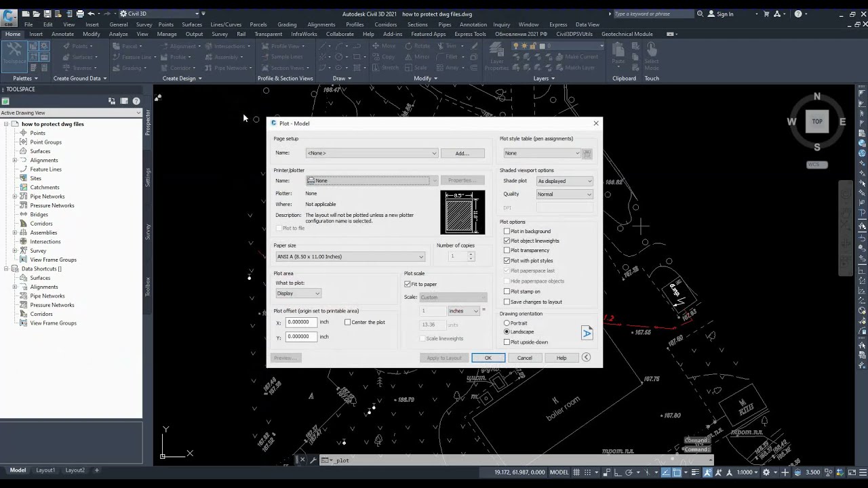The height and width of the screenshot is (488, 868).
Task: Open the Geotechnical Module ribbon tab
Action: click(x=627, y=34)
